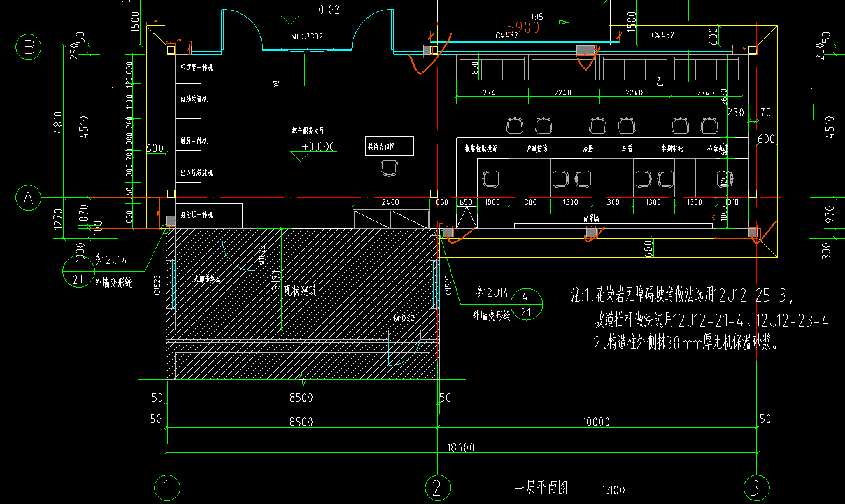The width and height of the screenshot is (845, 504).
Task: Click the 车管 counter label
Action: point(627,148)
